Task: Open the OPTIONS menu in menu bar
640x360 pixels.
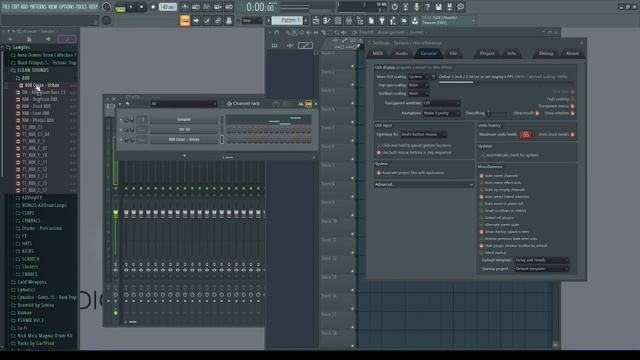Action: 68,7
